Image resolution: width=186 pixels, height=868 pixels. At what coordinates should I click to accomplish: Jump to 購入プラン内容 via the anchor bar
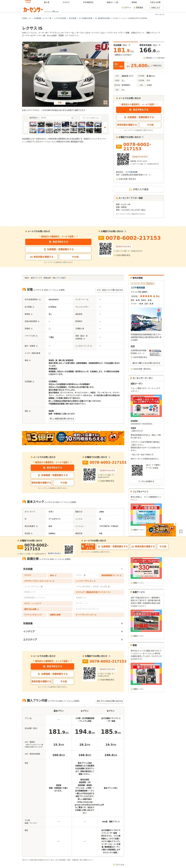(59, 278)
